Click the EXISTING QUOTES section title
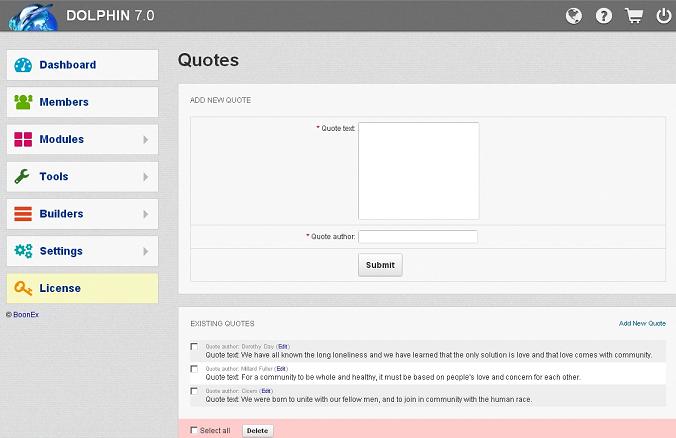This screenshot has height=438, width=676. tap(222, 324)
